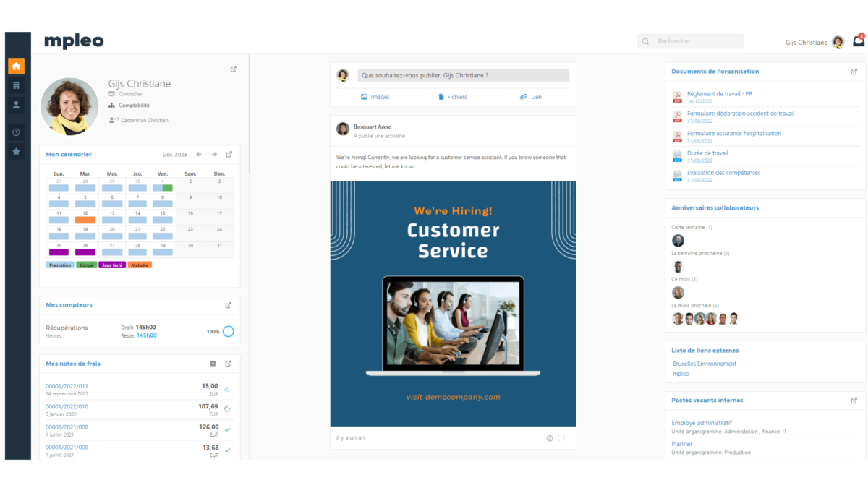Open the person icon in sidebar

pos(16,105)
